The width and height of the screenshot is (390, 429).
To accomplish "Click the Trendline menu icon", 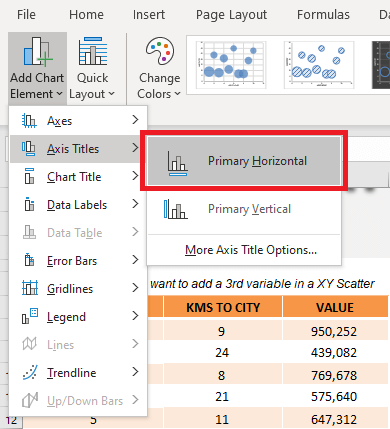I will [x=30, y=372].
